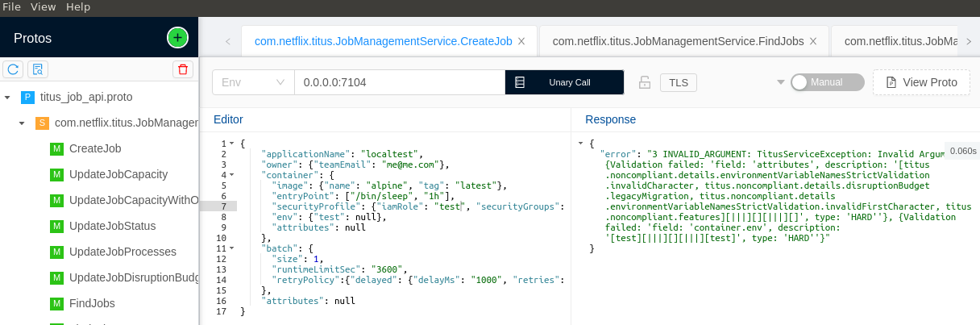This screenshot has height=325, width=980.
Task: Click the orange S service icon
Action: click(x=42, y=123)
